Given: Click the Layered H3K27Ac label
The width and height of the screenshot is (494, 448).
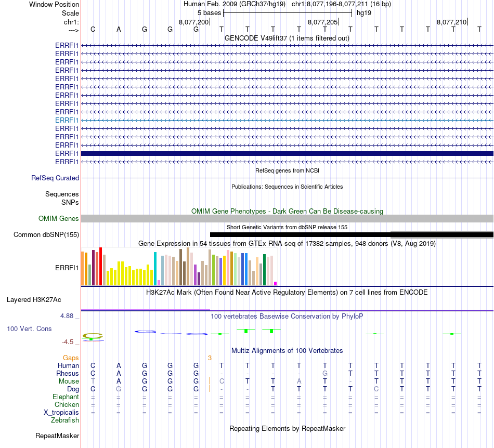Looking at the screenshot, I should tap(34, 300).
